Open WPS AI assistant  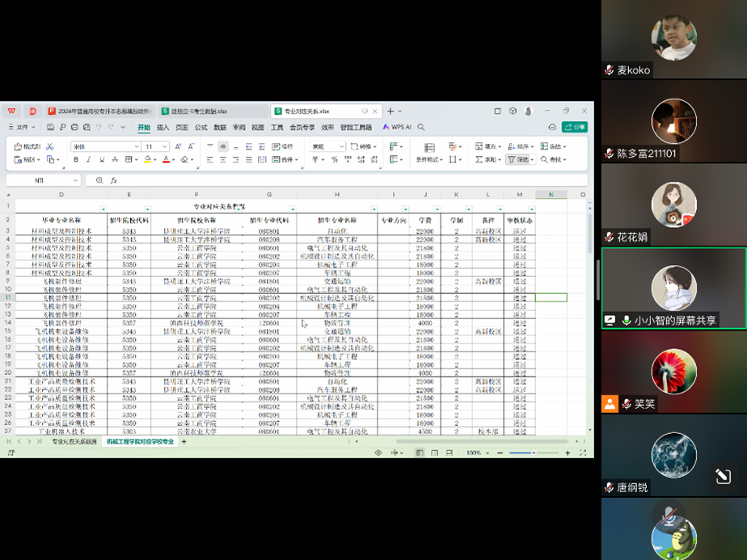(x=397, y=128)
